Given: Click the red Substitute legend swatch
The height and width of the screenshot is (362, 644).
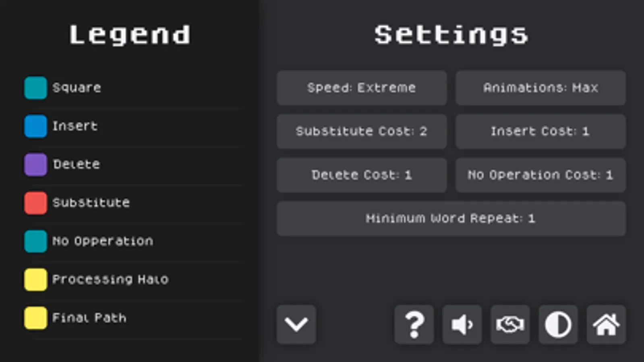Looking at the screenshot, I should (x=35, y=203).
